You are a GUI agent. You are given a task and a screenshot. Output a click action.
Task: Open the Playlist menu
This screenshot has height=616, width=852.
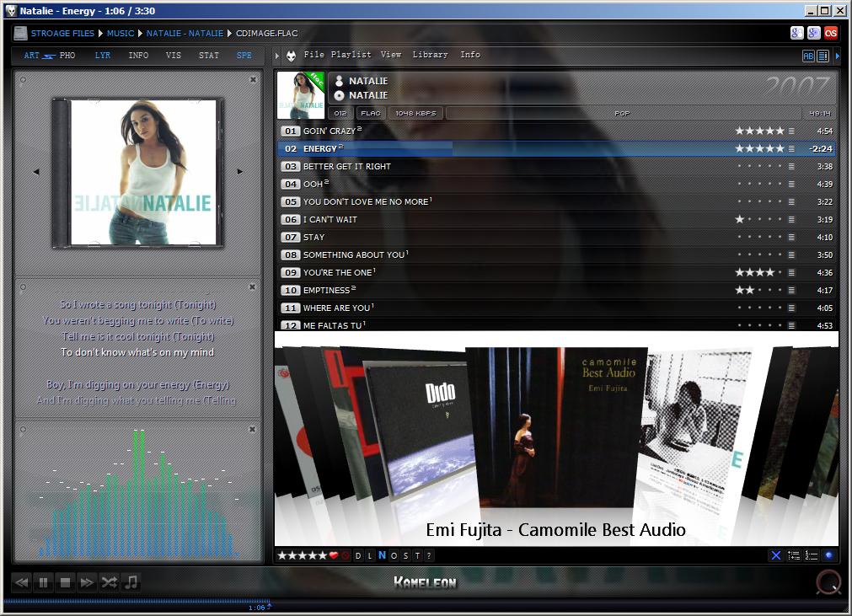click(351, 54)
